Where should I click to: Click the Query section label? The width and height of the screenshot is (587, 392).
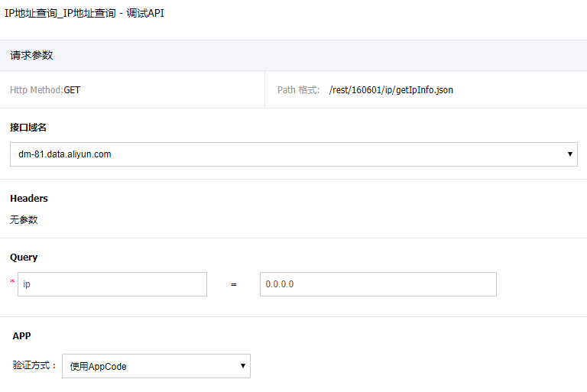[x=24, y=258]
